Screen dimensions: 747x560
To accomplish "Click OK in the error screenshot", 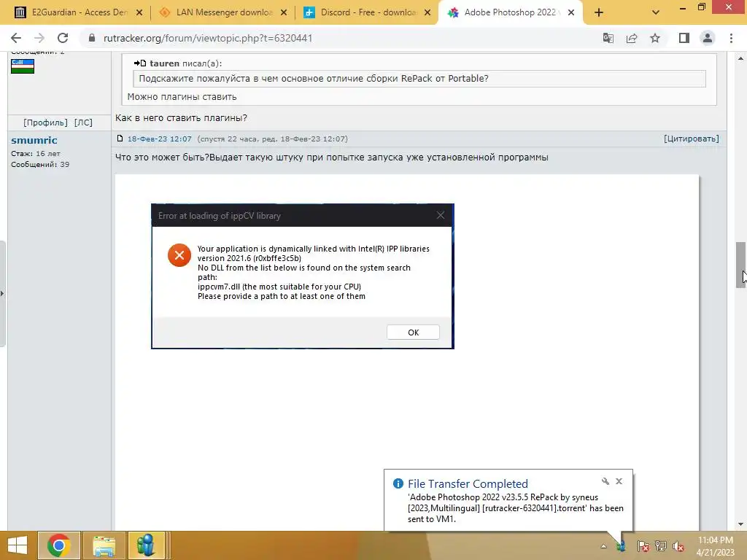I will tap(413, 332).
